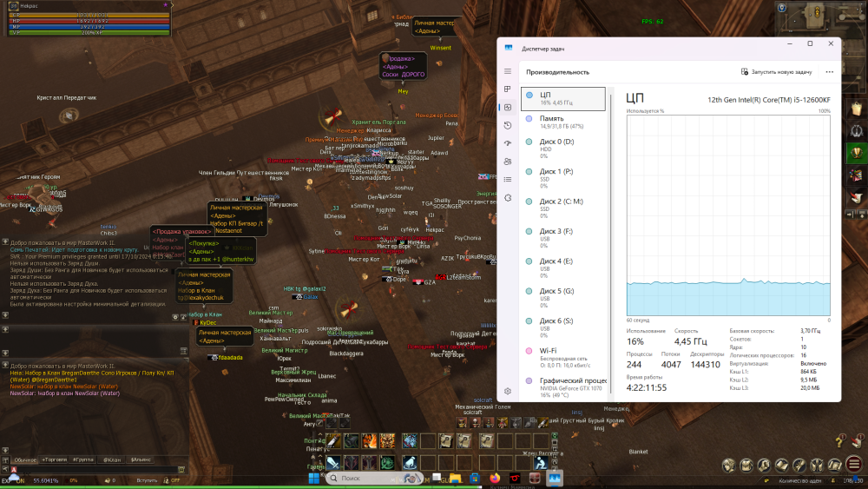The image size is (868, 489).
Task: Open quest scroll round menu icon
Action: (799, 466)
